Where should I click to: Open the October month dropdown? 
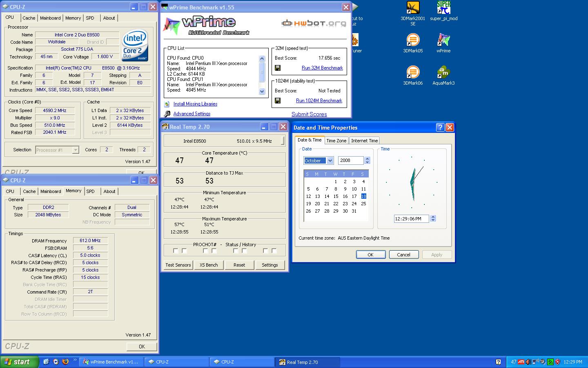tap(330, 161)
